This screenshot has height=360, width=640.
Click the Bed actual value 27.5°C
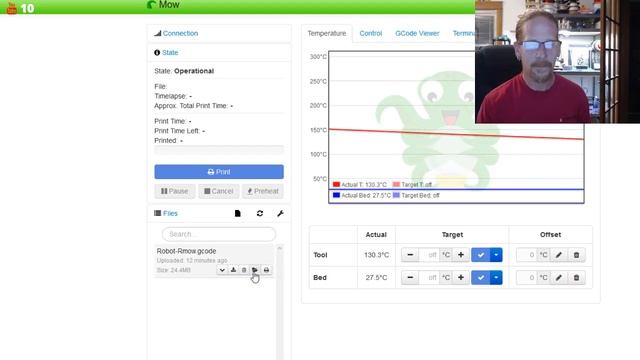[376, 278]
